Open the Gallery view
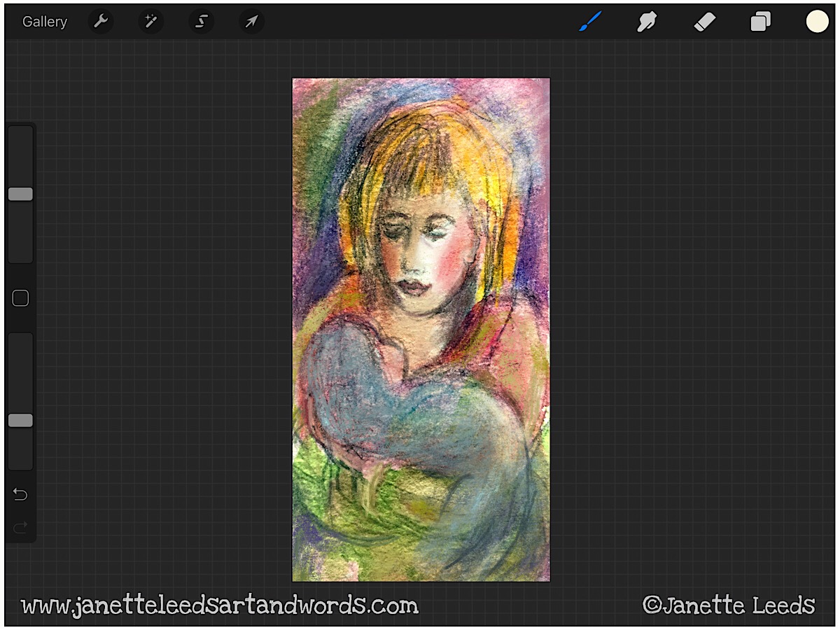 click(x=45, y=22)
